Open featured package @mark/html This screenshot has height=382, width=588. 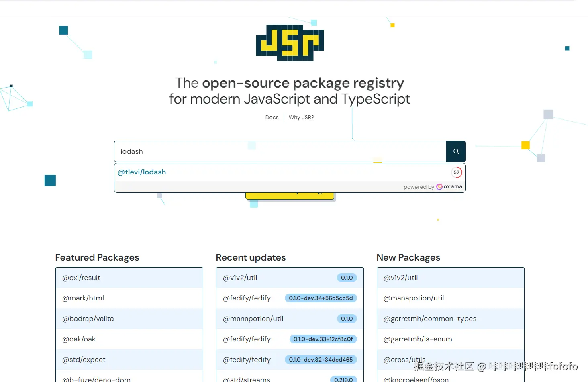coord(129,298)
